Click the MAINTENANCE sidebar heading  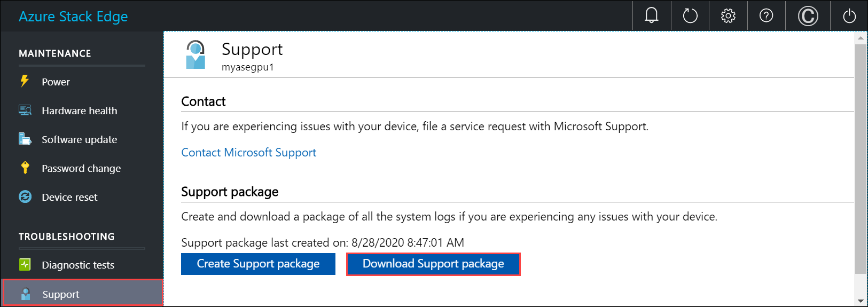click(55, 53)
